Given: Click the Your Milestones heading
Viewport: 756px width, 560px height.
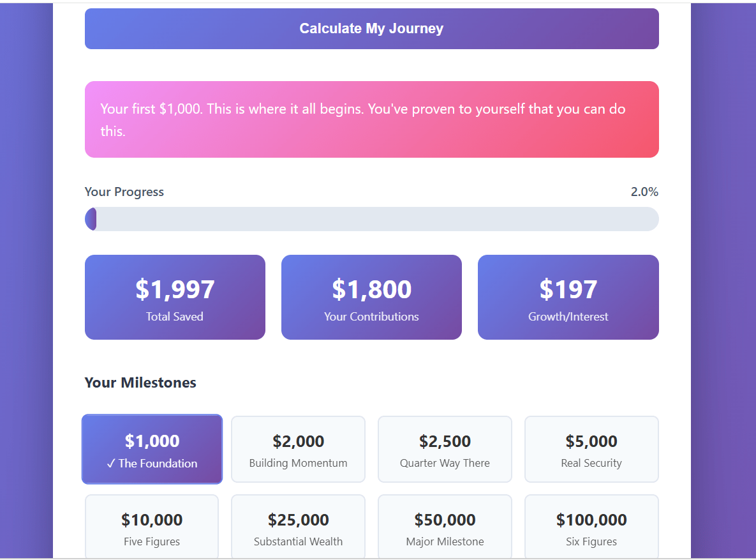Looking at the screenshot, I should click(x=140, y=382).
